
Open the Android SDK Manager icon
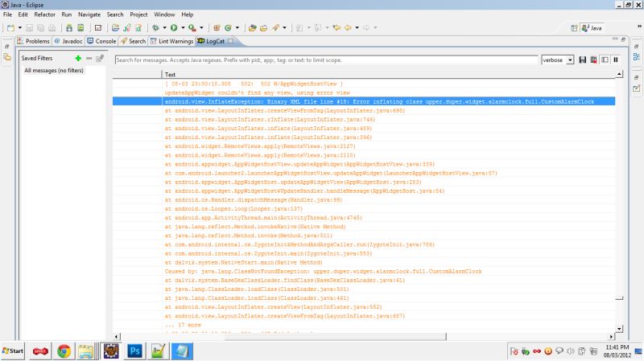click(x=69, y=28)
